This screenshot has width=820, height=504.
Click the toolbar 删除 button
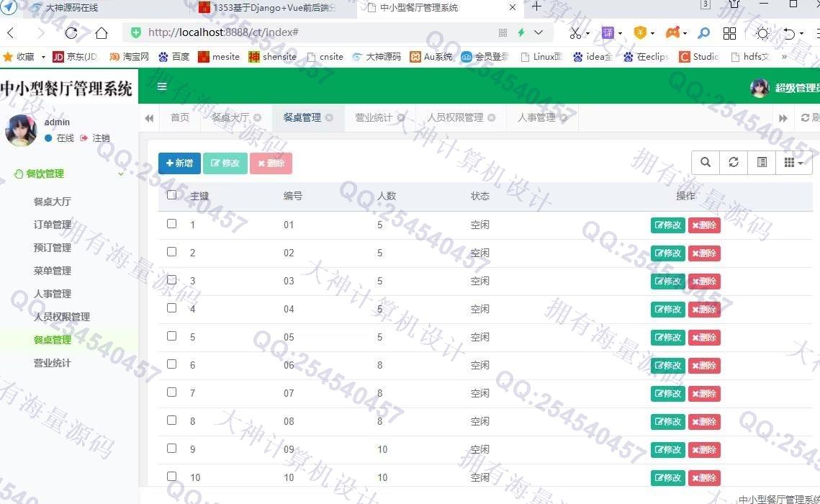pyautogui.click(x=271, y=163)
